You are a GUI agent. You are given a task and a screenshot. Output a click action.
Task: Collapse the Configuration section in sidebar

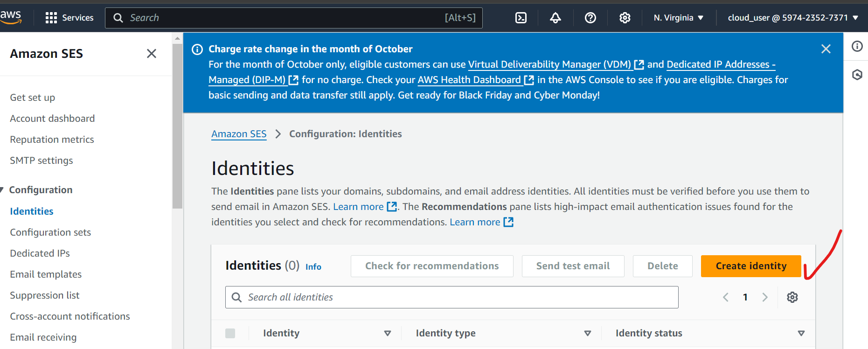2,190
